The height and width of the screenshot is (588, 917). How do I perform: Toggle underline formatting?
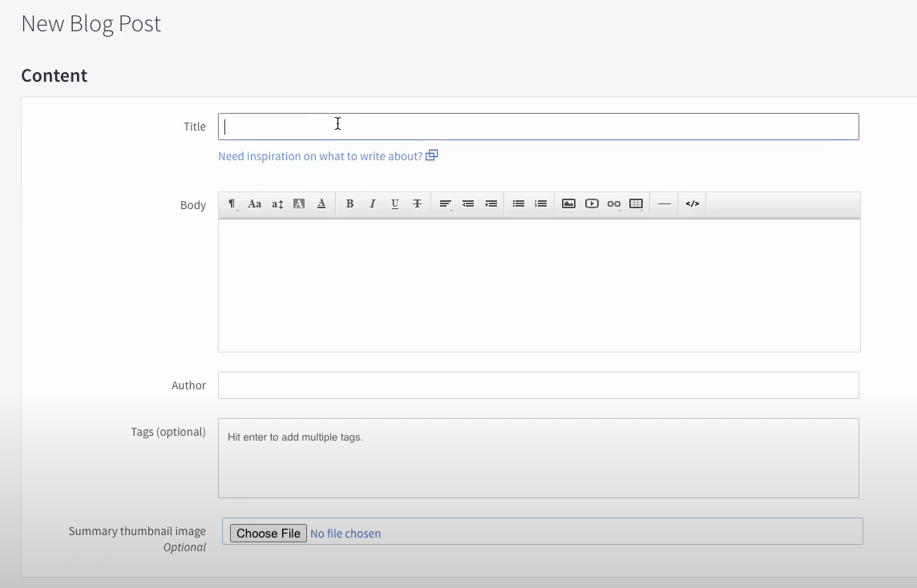pyautogui.click(x=394, y=204)
